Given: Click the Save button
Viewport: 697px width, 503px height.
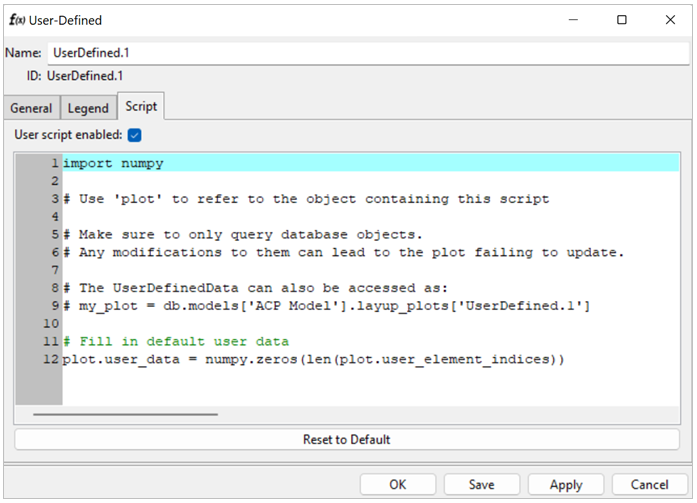Looking at the screenshot, I should pos(481,484).
